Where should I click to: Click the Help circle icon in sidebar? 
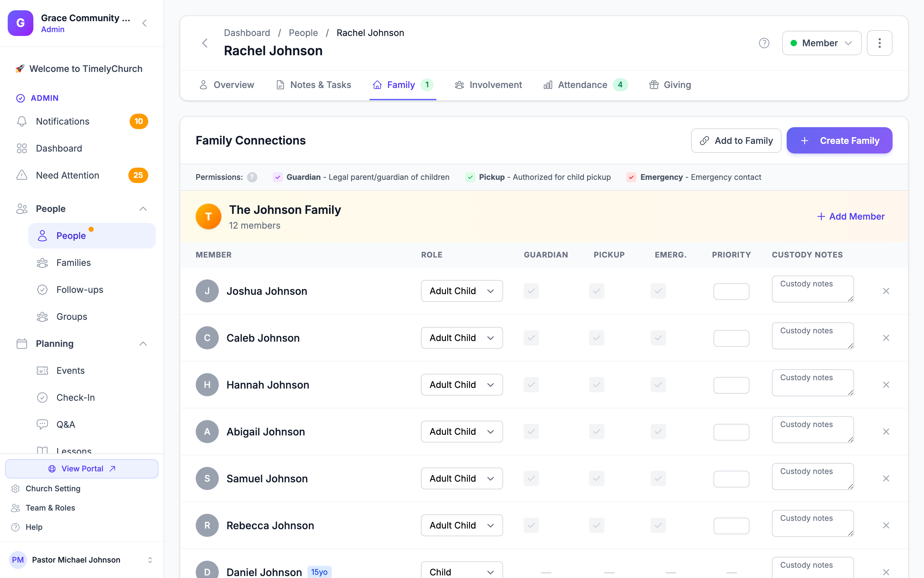16,527
